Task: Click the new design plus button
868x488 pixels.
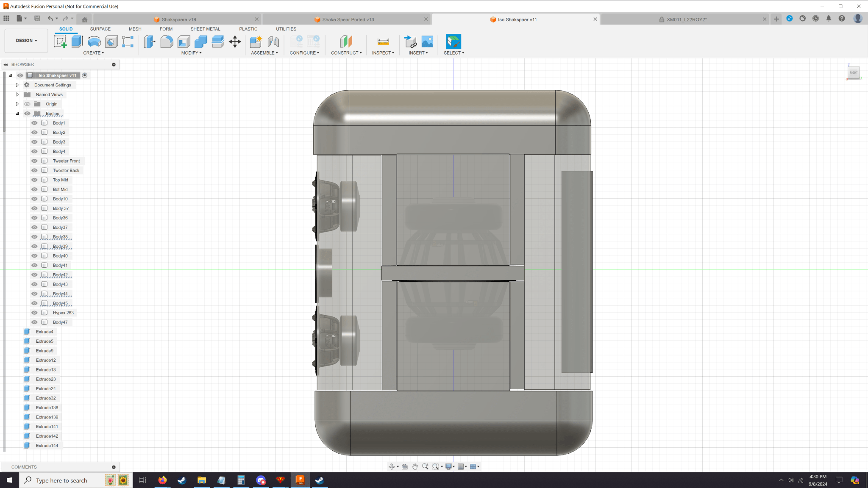Action: (x=776, y=19)
